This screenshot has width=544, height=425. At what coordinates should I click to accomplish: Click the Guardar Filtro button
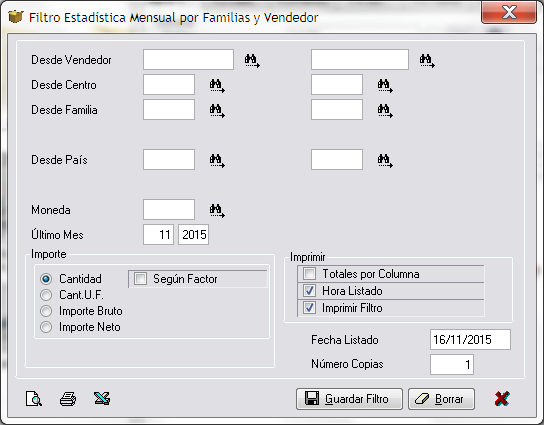click(349, 399)
